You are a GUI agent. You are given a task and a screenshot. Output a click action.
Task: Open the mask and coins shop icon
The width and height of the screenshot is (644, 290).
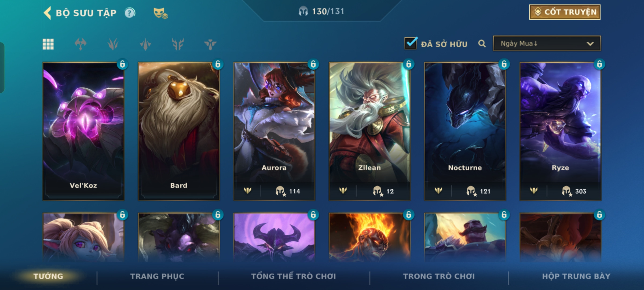(x=160, y=13)
